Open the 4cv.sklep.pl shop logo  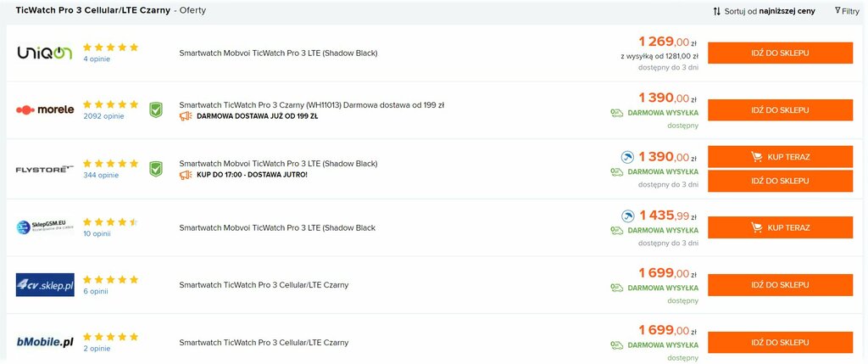click(45, 285)
